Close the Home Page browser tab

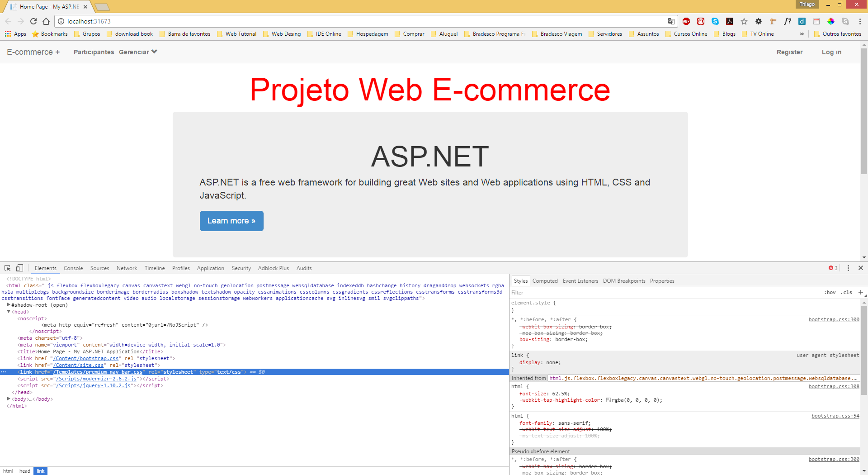[x=85, y=7]
